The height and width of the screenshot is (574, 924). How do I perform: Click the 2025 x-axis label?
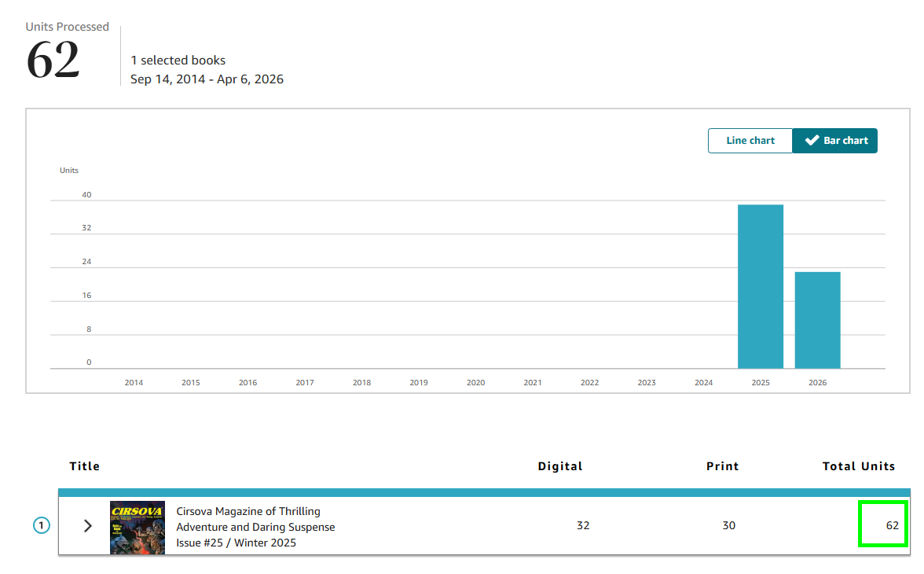coord(761,382)
